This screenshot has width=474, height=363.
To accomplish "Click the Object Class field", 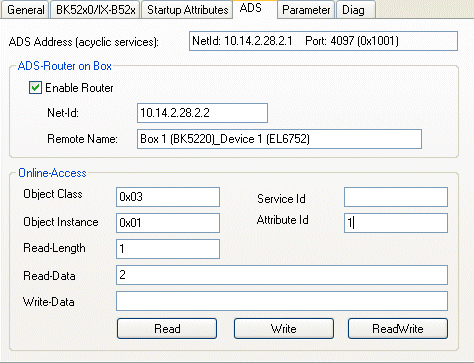I will coord(168,197).
